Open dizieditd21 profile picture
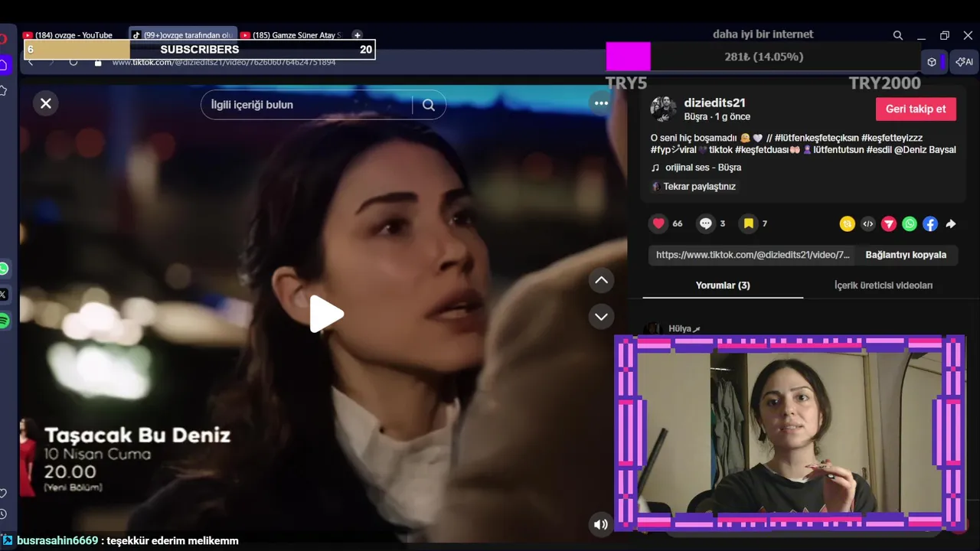980x551 pixels. click(x=663, y=109)
